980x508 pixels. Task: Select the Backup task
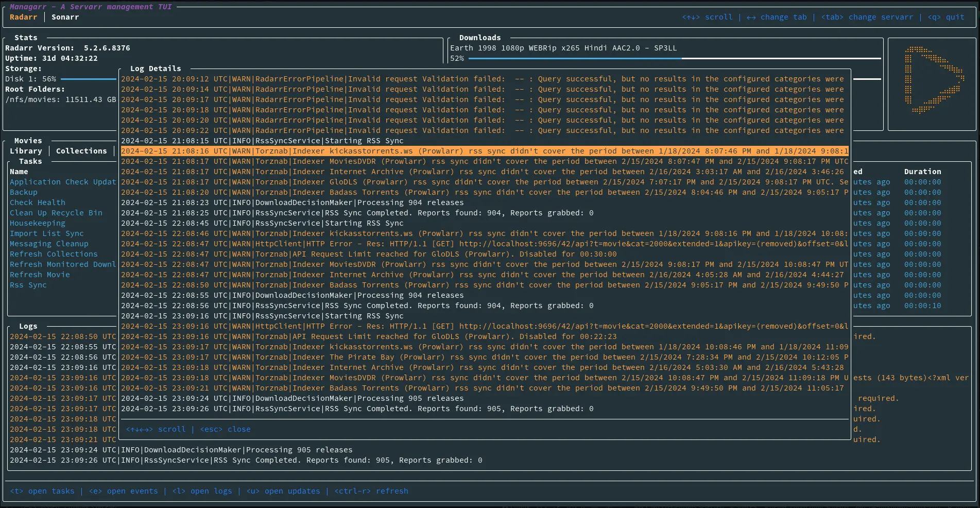pos(24,192)
